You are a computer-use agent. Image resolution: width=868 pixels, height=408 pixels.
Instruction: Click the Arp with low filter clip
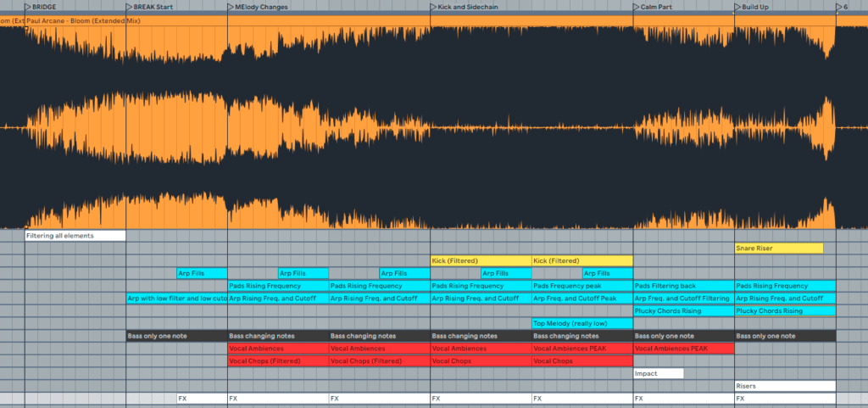(176, 299)
